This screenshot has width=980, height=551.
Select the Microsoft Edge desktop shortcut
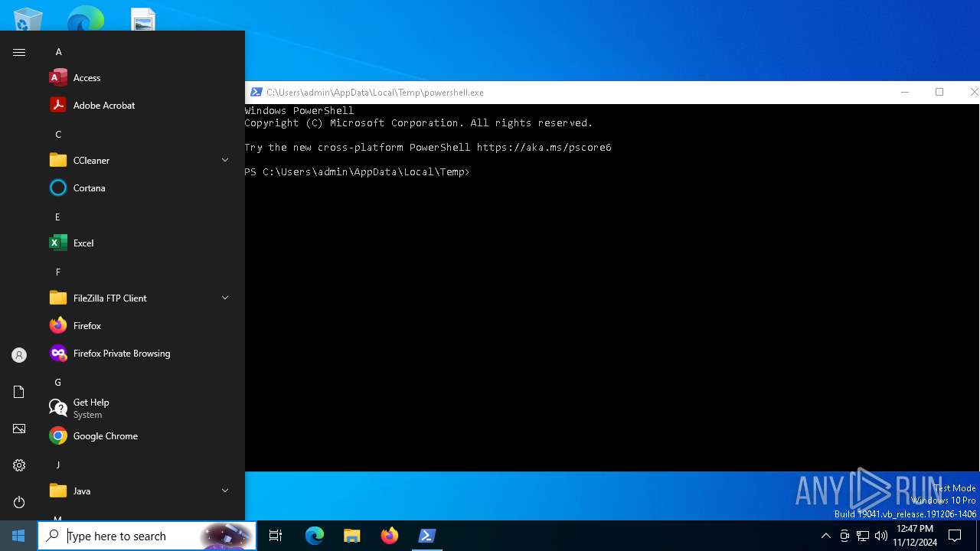[85, 19]
